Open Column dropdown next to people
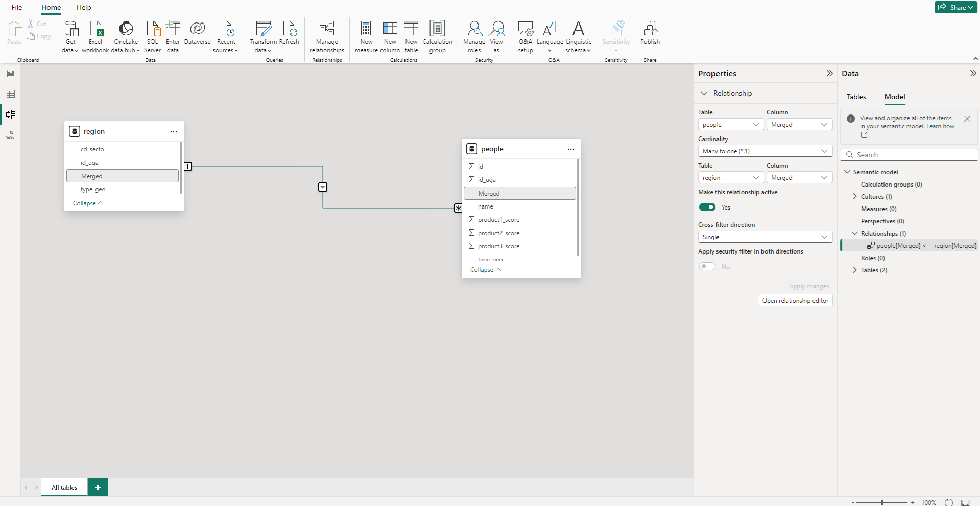Viewport: 980px width, 506px height. point(799,125)
